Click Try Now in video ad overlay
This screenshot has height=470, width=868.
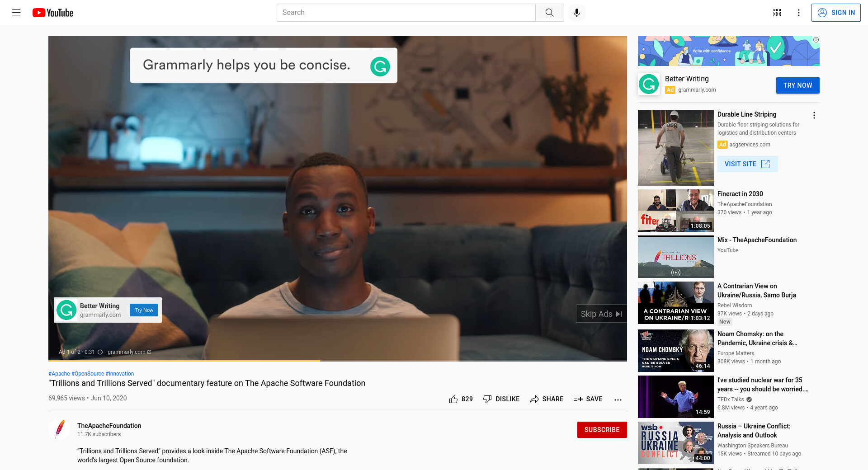pos(144,310)
